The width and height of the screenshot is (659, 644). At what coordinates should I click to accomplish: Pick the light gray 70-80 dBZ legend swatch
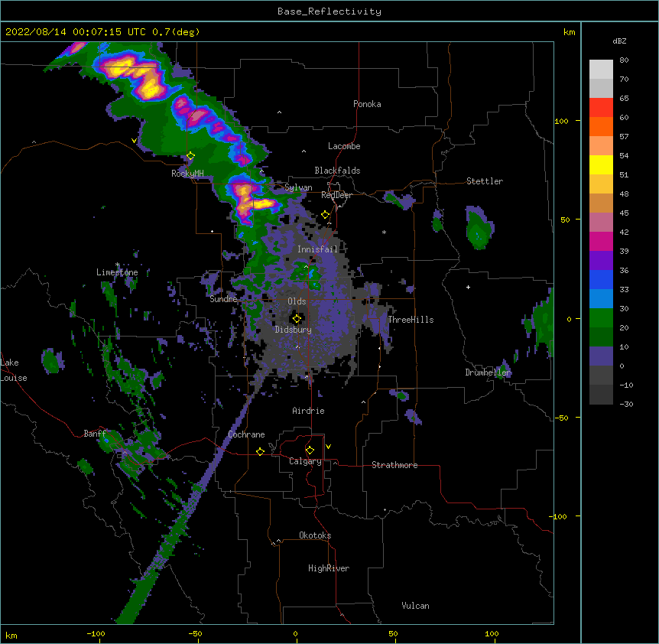click(x=601, y=70)
